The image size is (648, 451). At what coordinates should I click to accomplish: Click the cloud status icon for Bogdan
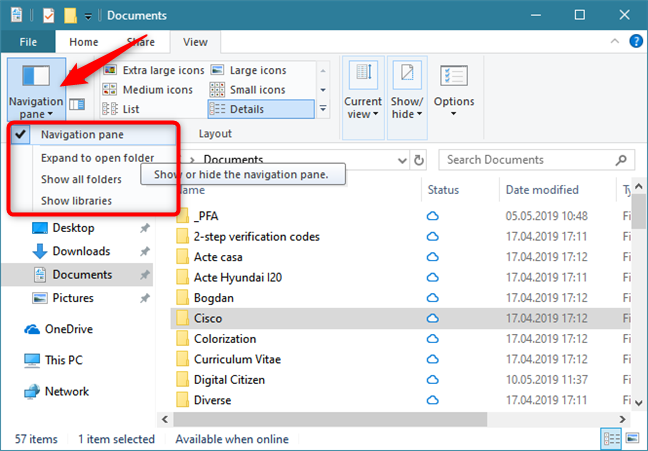pyautogui.click(x=432, y=298)
